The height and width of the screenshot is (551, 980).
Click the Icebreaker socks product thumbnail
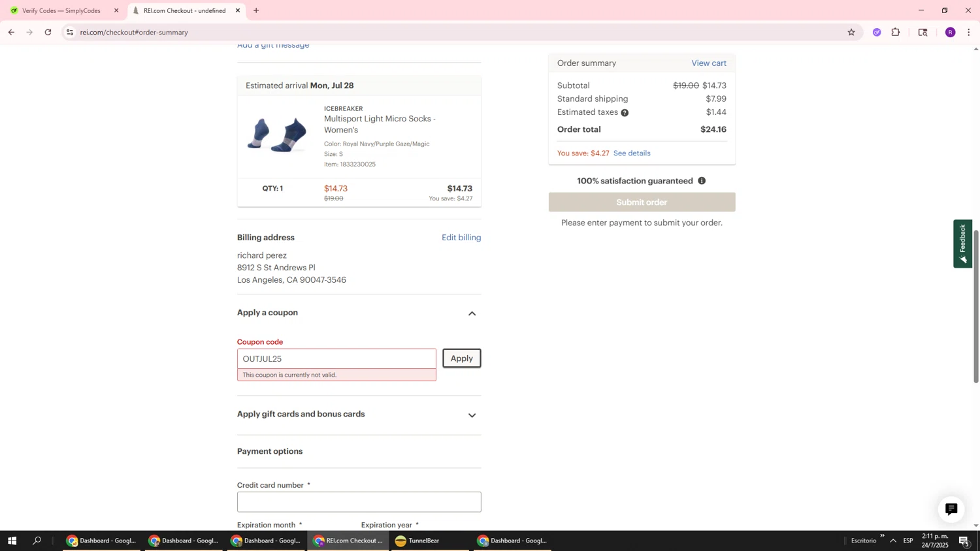pos(278,135)
